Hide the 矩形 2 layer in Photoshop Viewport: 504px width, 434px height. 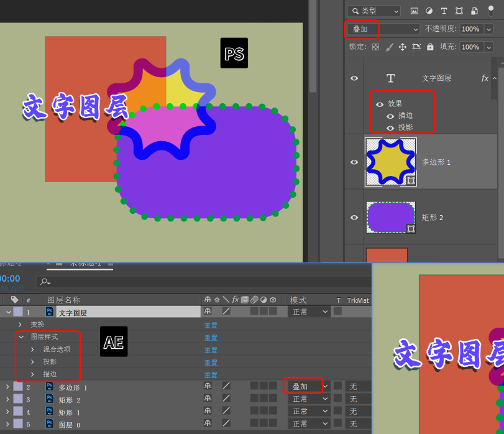354,218
